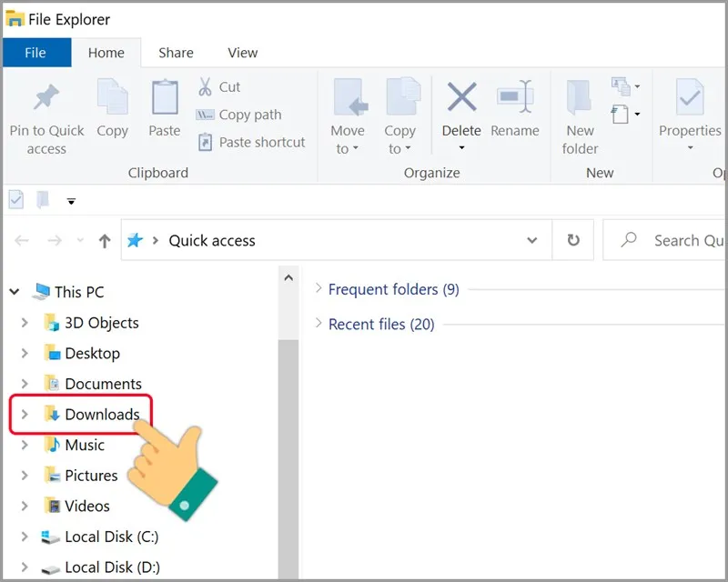Refresh the current view
This screenshot has height=582, width=728.
click(x=572, y=239)
